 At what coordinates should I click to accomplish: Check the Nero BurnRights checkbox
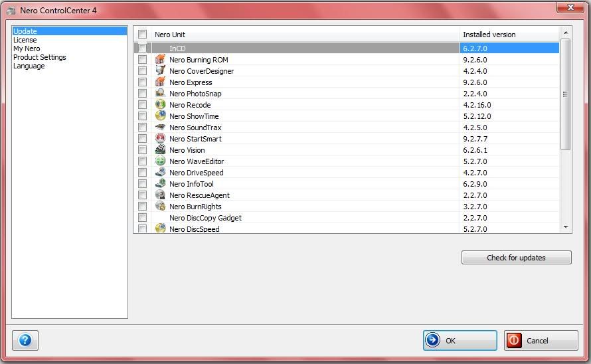pos(142,207)
